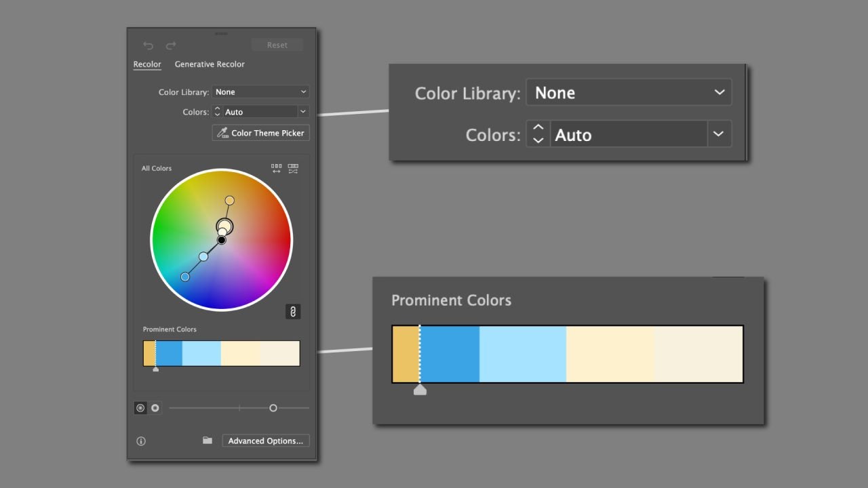Click enlarged callout's Colors dropdown chevron
Screen dimensions: 868x488
(719, 134)
